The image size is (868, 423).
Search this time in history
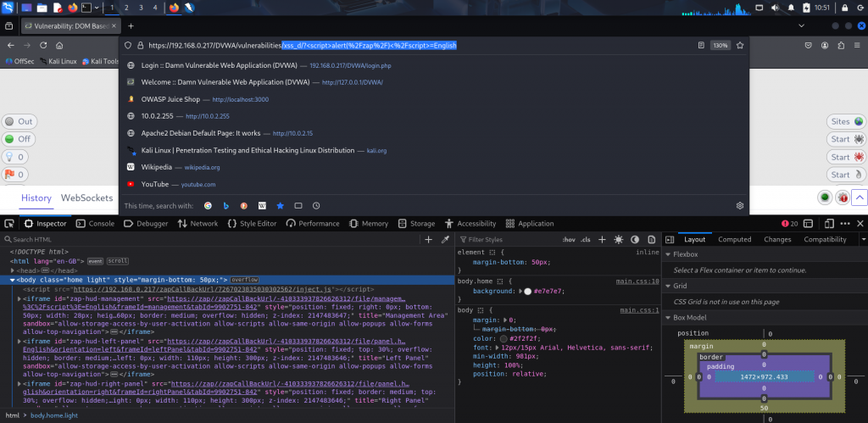316,205
